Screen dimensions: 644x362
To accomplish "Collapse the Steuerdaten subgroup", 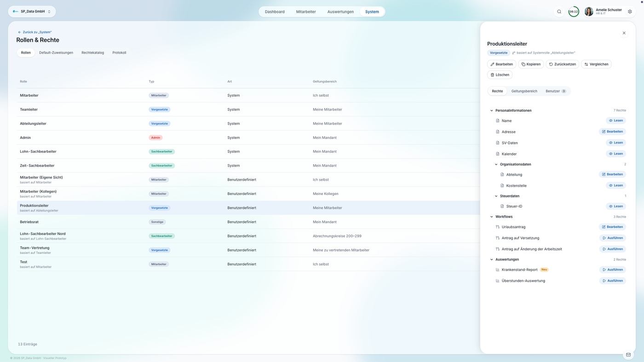I will click(x=496, y=196).
